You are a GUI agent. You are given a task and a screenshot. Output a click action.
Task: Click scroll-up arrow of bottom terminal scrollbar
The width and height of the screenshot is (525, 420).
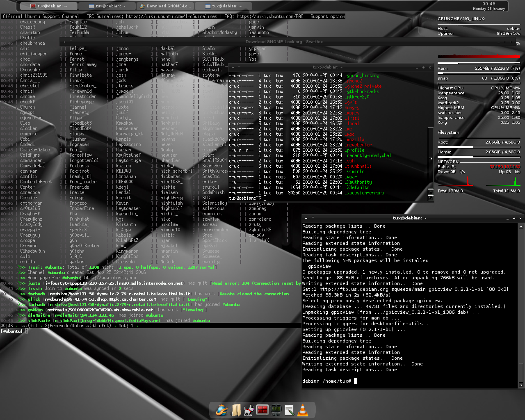pyautogui.click(x=521, y=226)
